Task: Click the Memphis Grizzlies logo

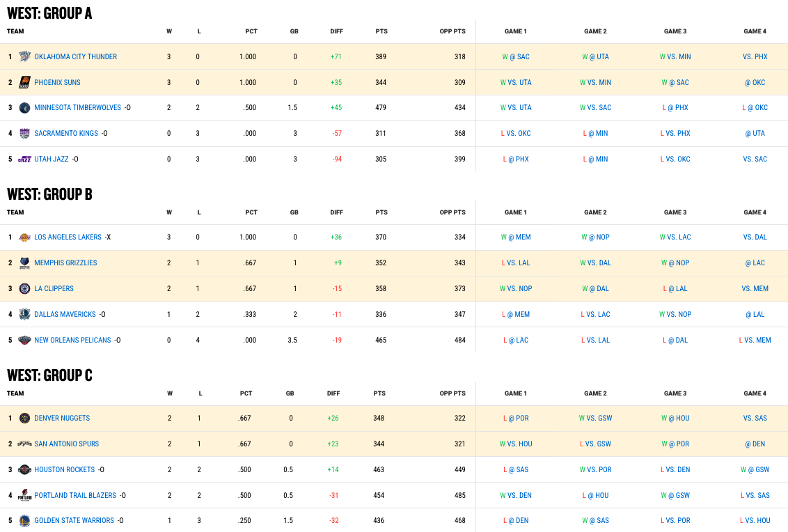Action: (25, 263)
